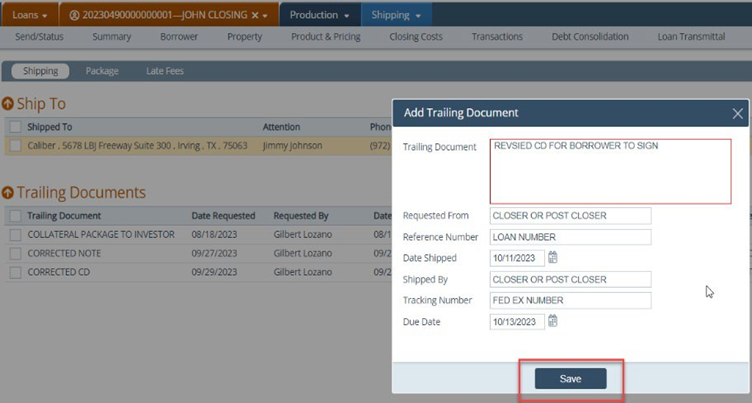Click the 09/27/2023 date requested cell
The height and width of the screenshot is (403, 752).
(214, 253)
